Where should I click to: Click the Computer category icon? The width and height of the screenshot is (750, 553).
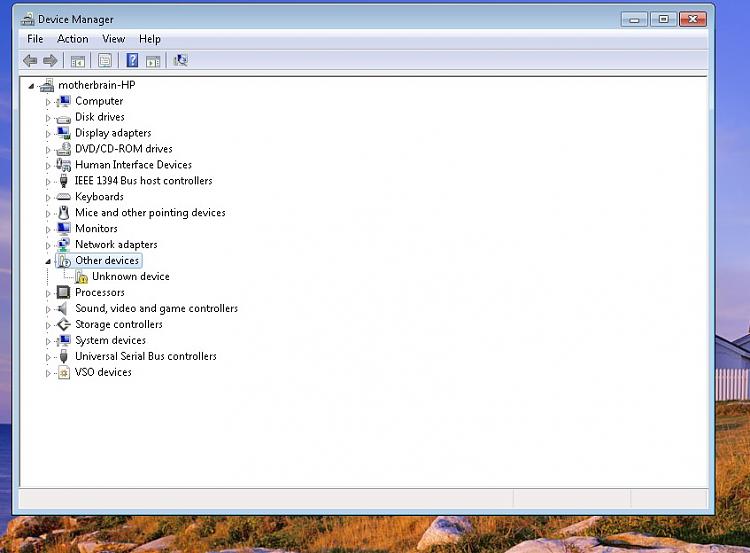(64, 101)
